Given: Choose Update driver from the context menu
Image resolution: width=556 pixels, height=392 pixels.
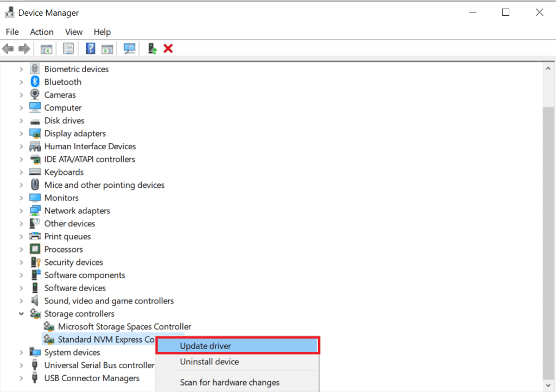Looking at the screenshot, I should [205, 346].
